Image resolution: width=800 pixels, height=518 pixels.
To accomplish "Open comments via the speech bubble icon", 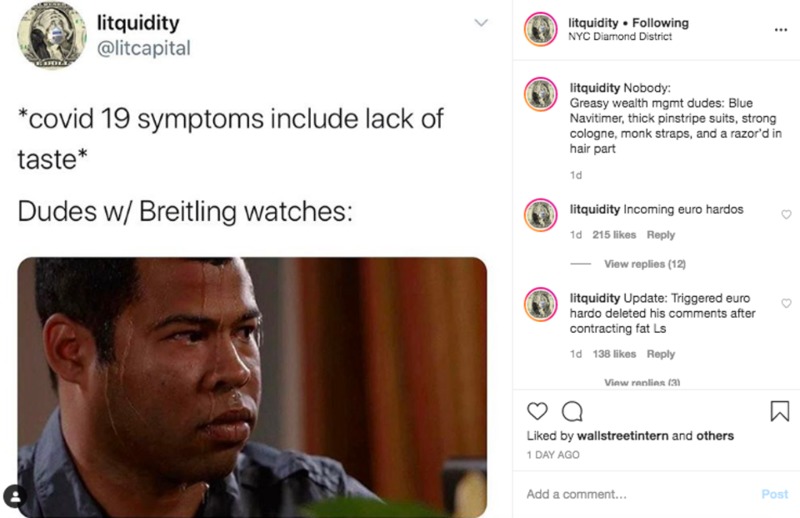I will click(572, 411).
